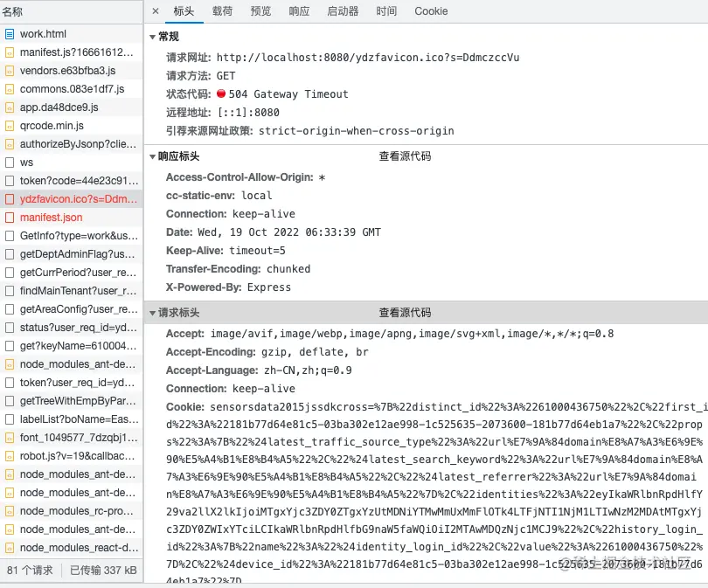
Task: Open the Cookie tab
Action: [431, 11]
